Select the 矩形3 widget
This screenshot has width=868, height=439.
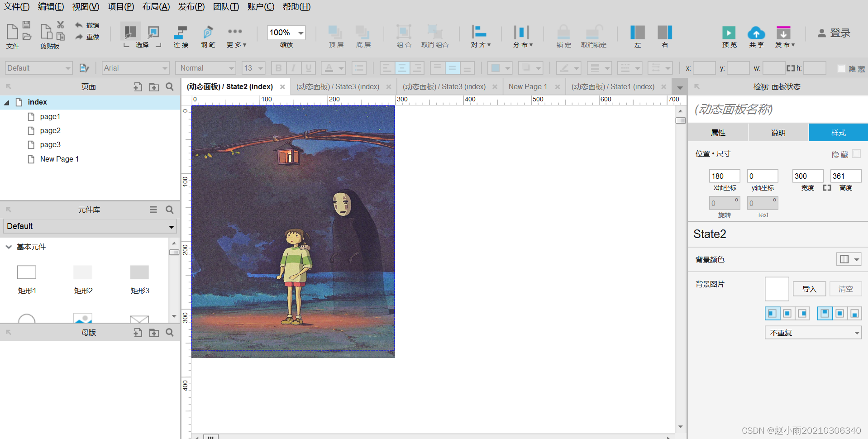point(139,279)
